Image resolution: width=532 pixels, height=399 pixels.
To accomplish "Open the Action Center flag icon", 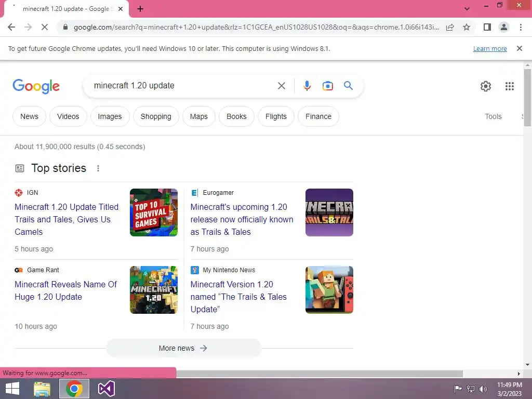I will point(458,389).
